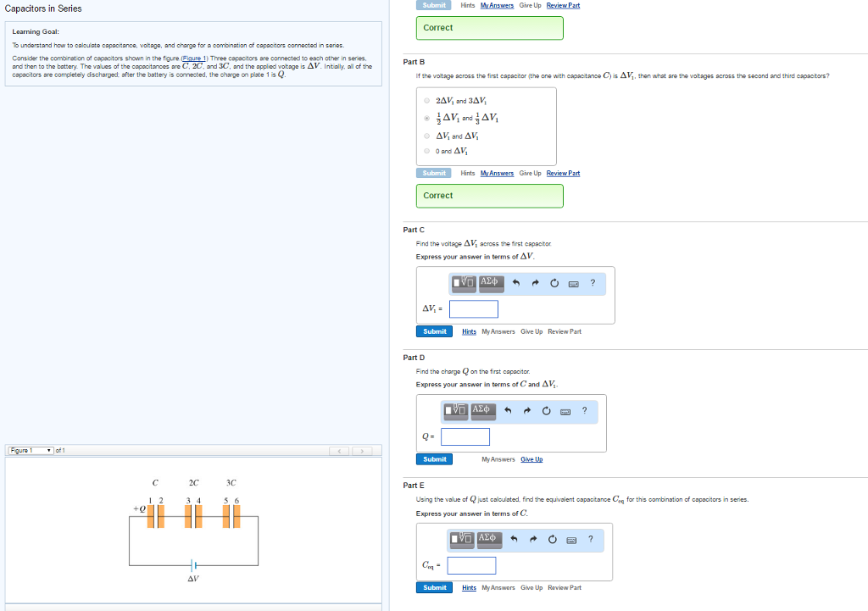The image size is (868, 611).
Task: Select the "ΔV1 and ΔV1" answer option
Action: [426, 136]
